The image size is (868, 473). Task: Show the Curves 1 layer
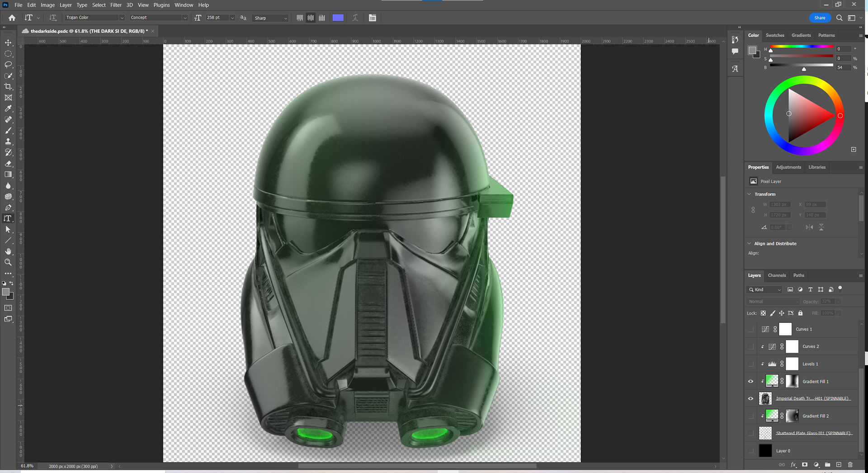point(751,329)
